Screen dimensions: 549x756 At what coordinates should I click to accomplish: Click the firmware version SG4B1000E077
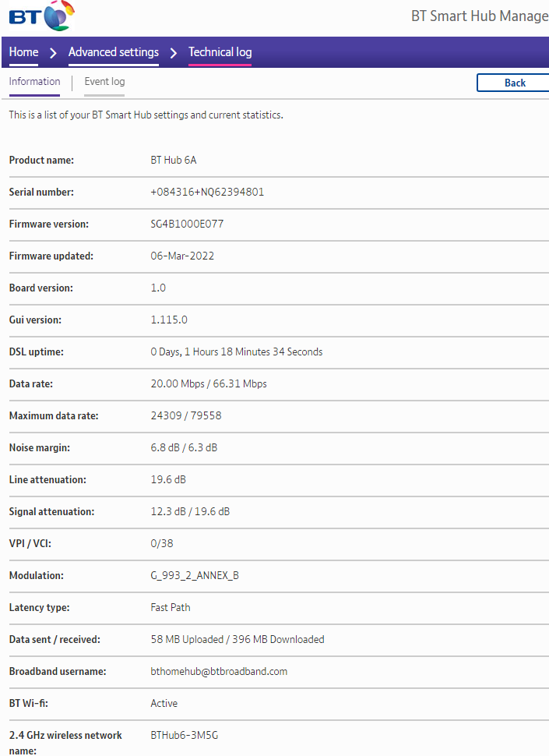pyautogui.click(x=187, y=224)
